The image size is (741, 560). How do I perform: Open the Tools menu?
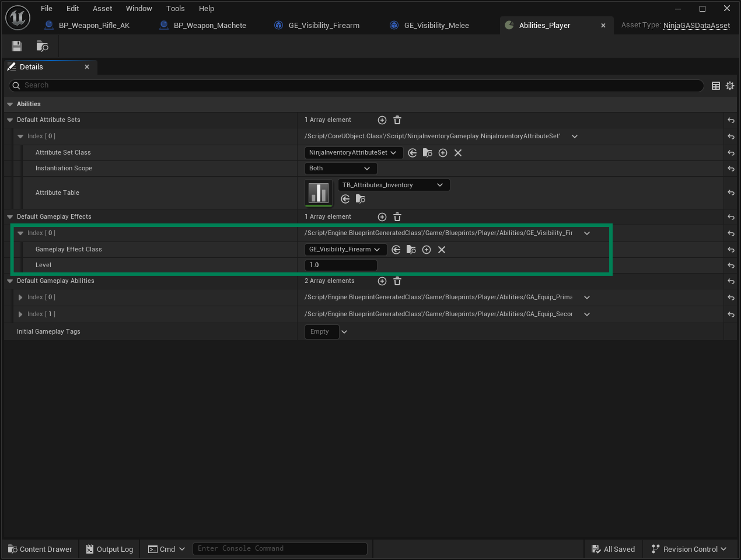175,9
